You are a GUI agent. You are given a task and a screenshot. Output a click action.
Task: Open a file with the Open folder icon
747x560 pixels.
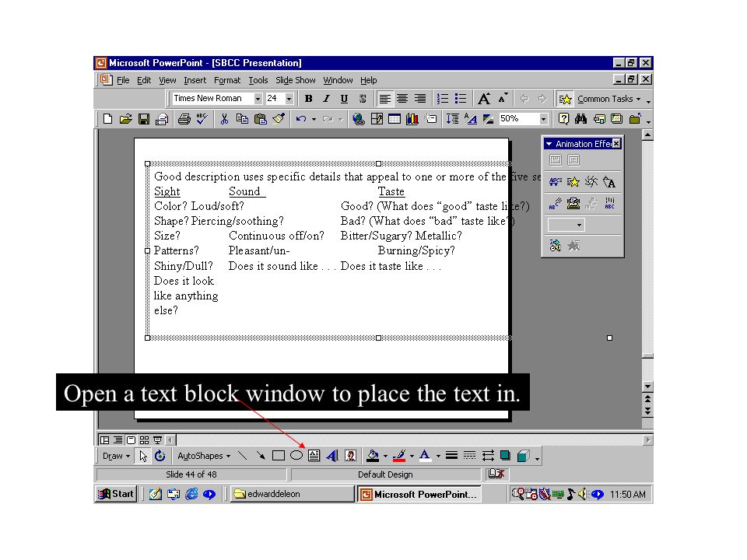(x=126, y=118)
